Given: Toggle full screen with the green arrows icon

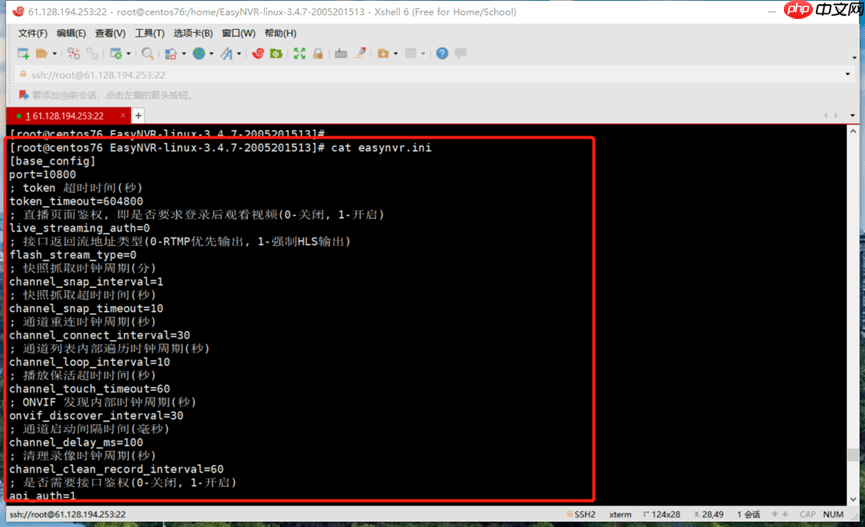Looking at the screenshot, I should [300, 54].
